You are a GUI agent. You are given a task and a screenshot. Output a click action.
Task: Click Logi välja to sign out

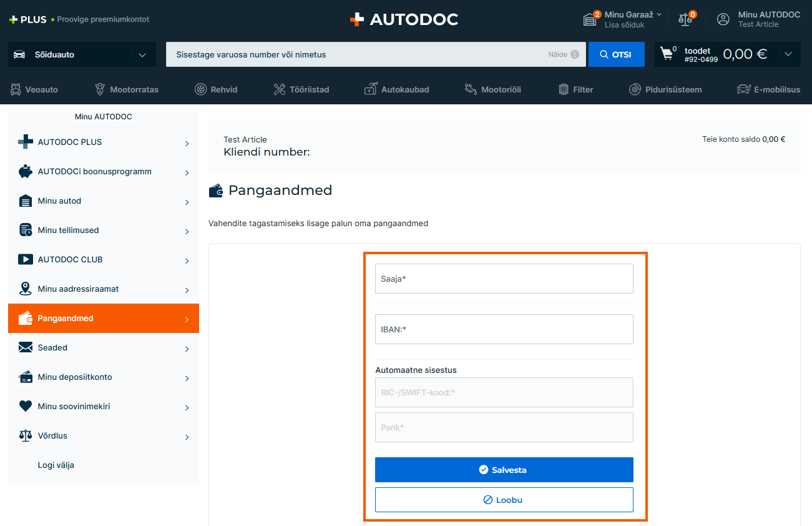tap(56, 465)
